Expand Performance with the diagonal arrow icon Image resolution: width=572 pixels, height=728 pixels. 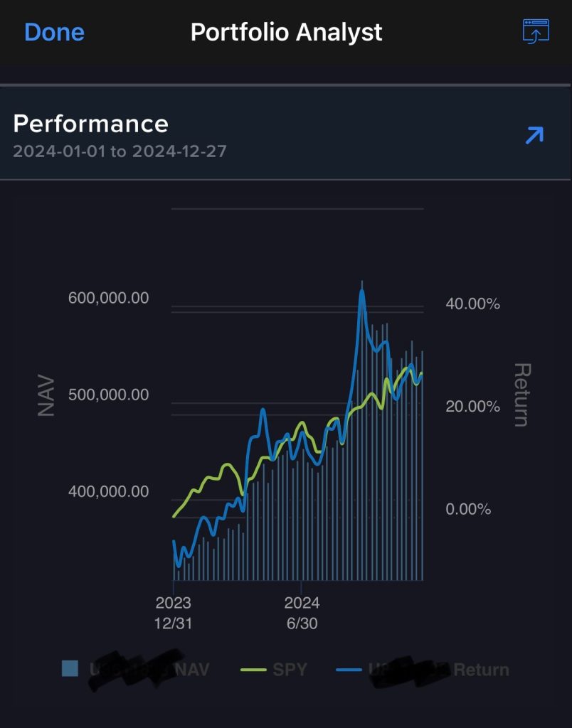click(534, 134)
